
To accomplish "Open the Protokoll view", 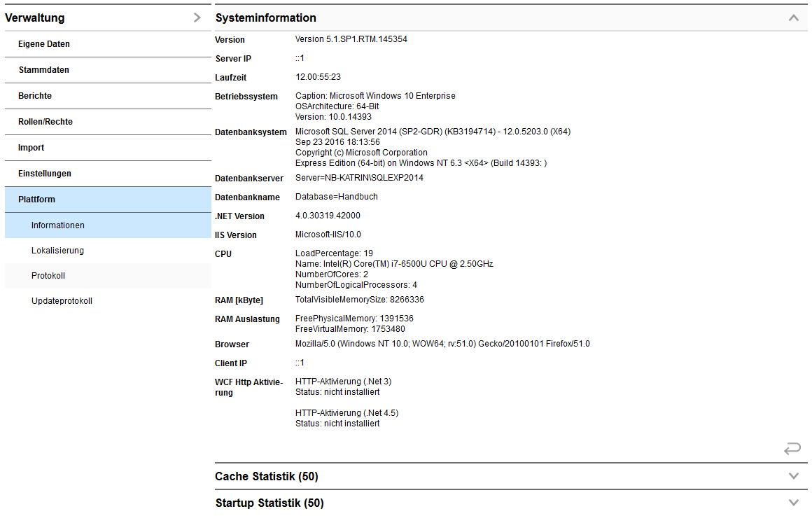I will pos(49,275).
